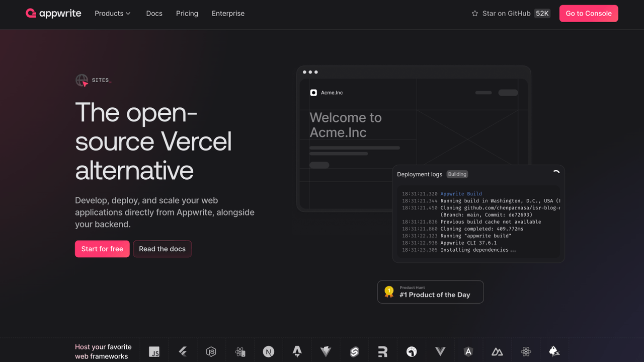
Task: Open the Docs page
Action: click(x=154, y=14)
